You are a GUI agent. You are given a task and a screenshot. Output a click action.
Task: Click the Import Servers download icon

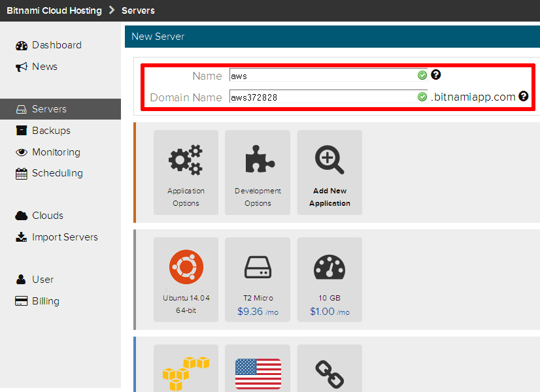tap(22, 237)
